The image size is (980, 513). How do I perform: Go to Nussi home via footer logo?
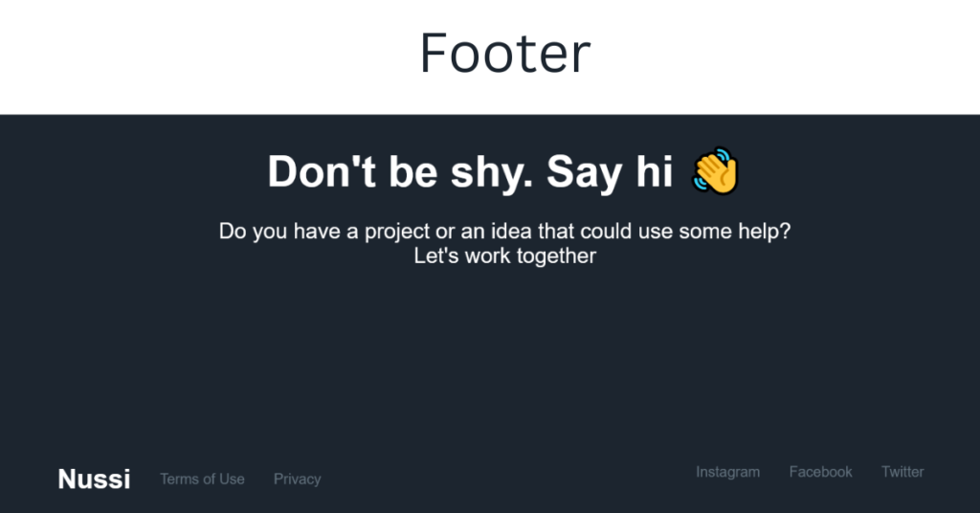[x=95, y=480]
